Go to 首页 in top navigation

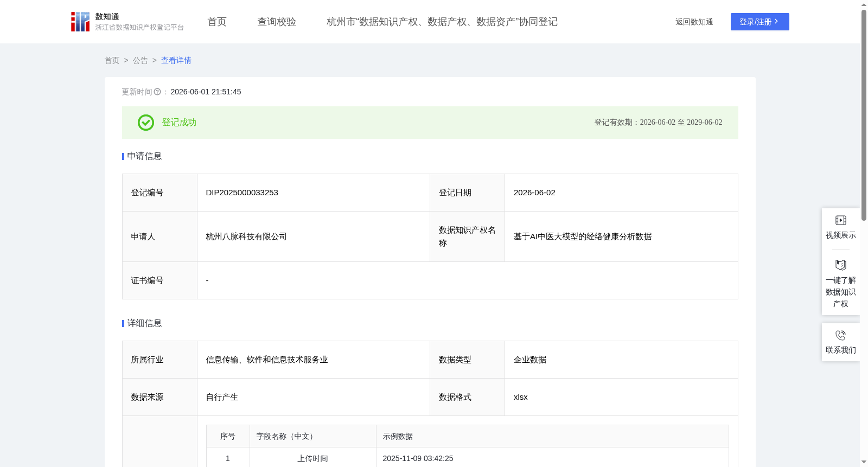click(217, 22)
